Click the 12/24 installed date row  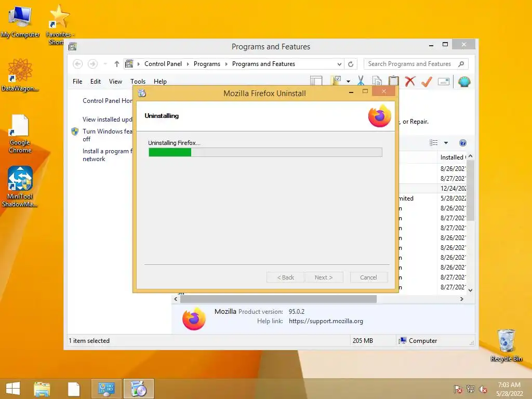[453, 188]
